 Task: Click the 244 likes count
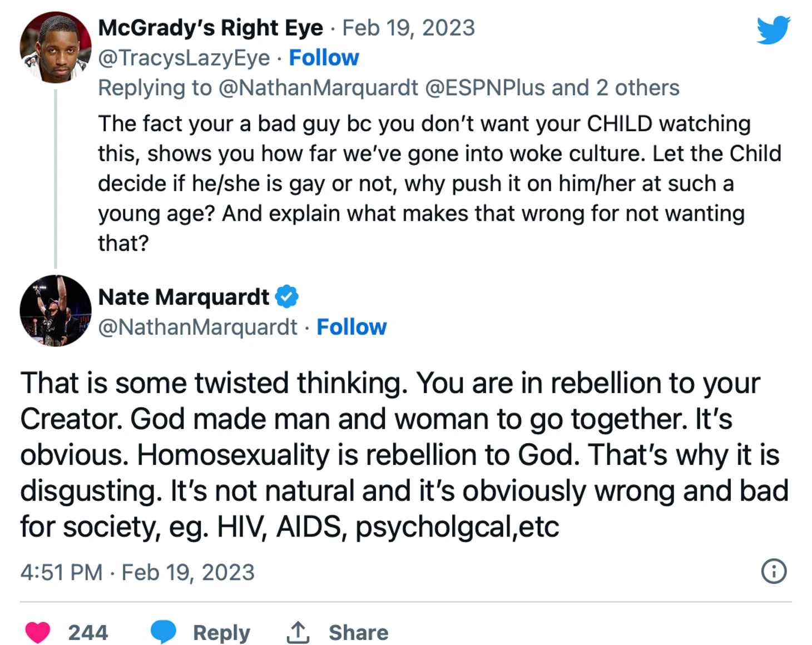pos(88,633)
